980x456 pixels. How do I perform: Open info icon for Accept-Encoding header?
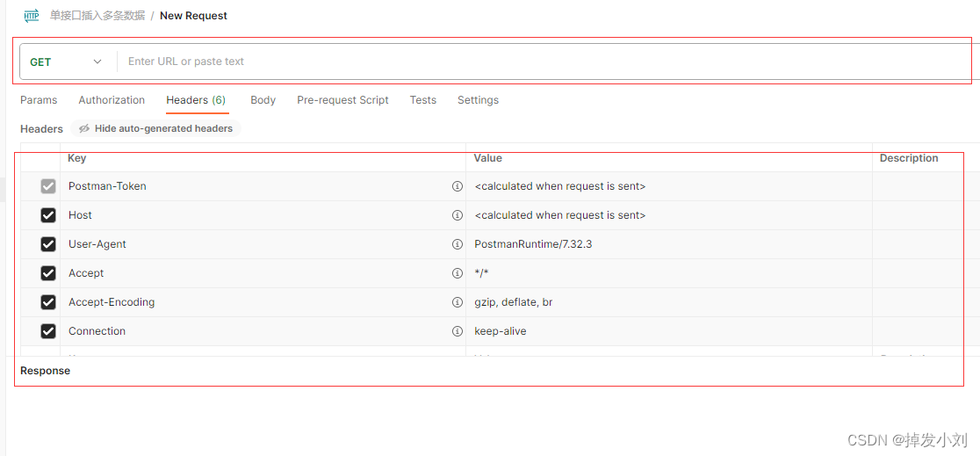pyautogui.click(x=457, y=302)
